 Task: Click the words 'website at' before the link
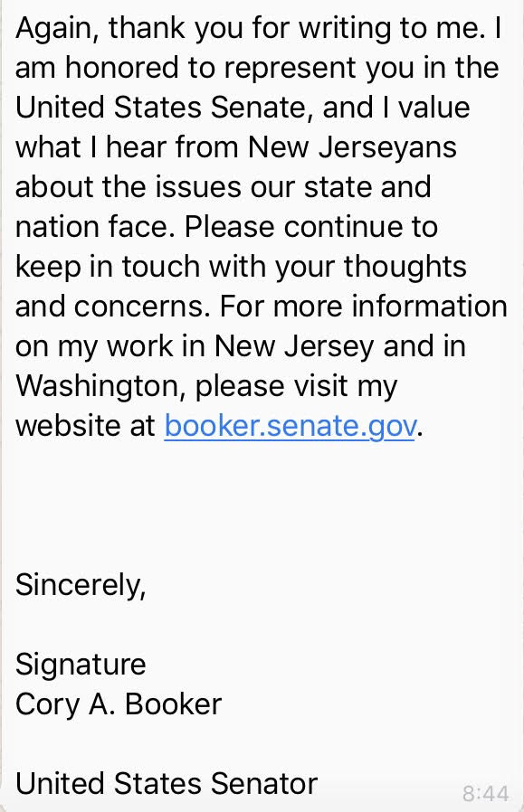pos(85,426)
